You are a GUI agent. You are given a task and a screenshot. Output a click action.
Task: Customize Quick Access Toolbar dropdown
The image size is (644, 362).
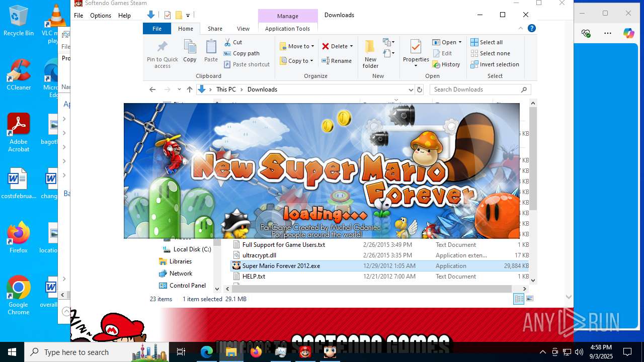[188, 16]
